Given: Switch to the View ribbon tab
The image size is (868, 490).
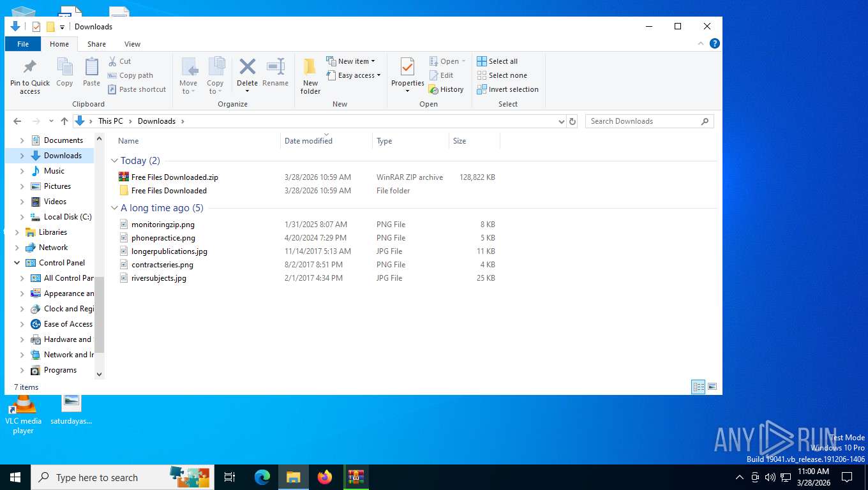Looking at the screenshot, I should pyautogui.click(x=132, y=44).
